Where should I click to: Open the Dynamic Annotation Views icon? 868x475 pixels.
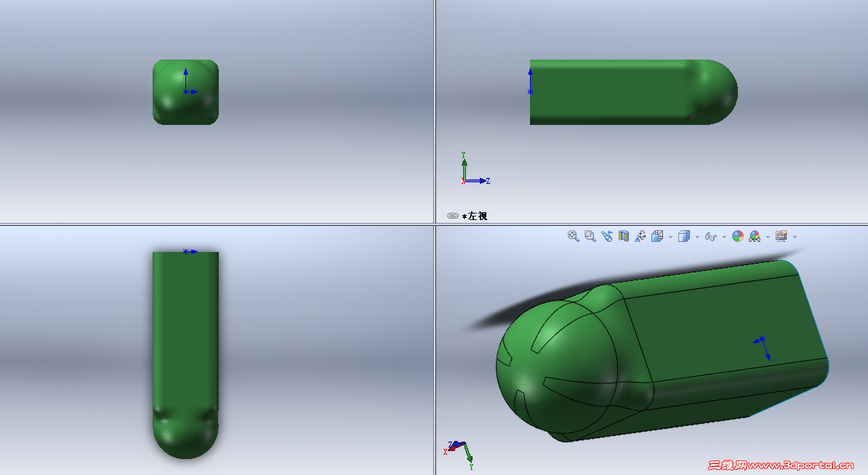coord(640,236)
